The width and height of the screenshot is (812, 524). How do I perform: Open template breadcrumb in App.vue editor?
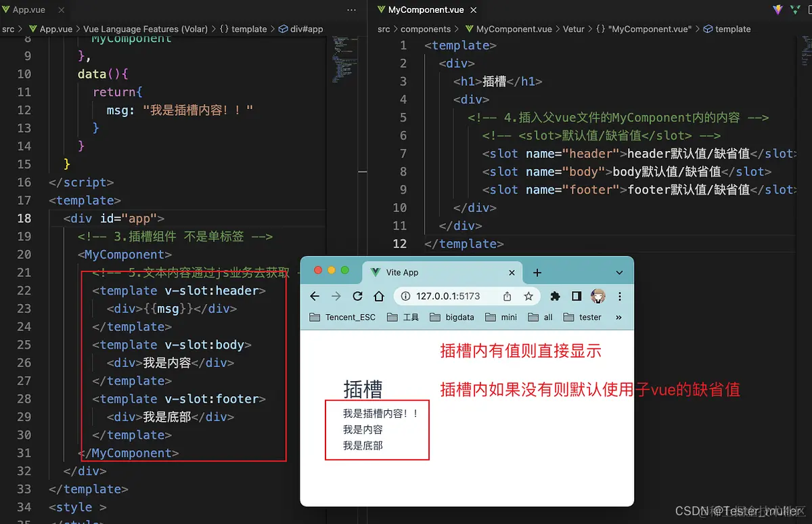(x=244, y=29)
